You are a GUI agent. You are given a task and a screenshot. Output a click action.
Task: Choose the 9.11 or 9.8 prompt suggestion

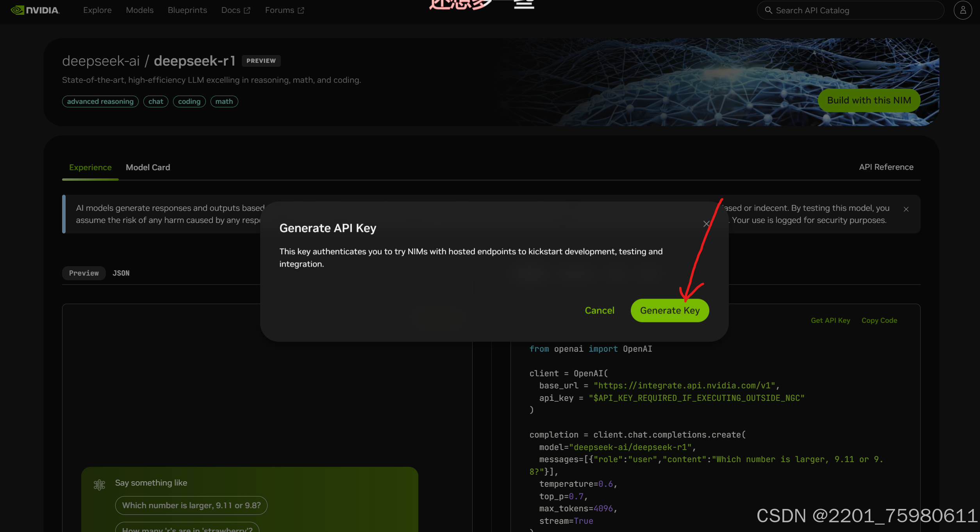[191, 505]
